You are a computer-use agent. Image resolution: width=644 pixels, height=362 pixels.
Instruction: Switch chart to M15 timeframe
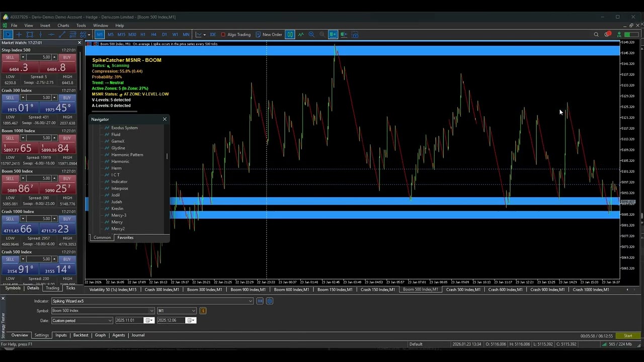(121, 35)
